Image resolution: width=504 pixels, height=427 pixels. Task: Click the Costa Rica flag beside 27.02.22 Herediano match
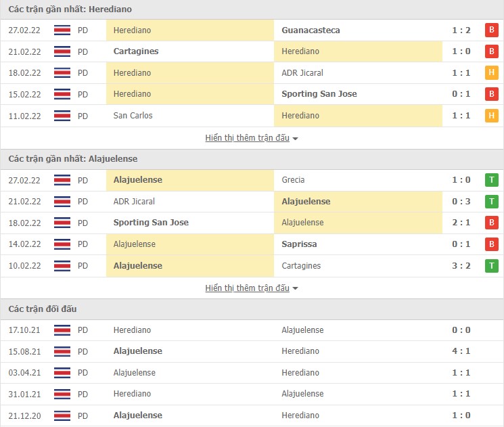click(62, 30)
